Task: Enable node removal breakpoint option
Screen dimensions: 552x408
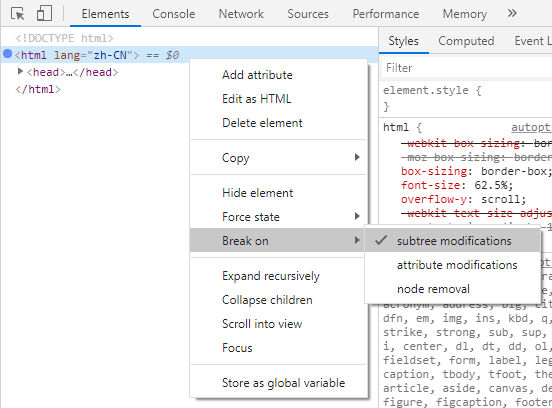Action: (453, 289)
